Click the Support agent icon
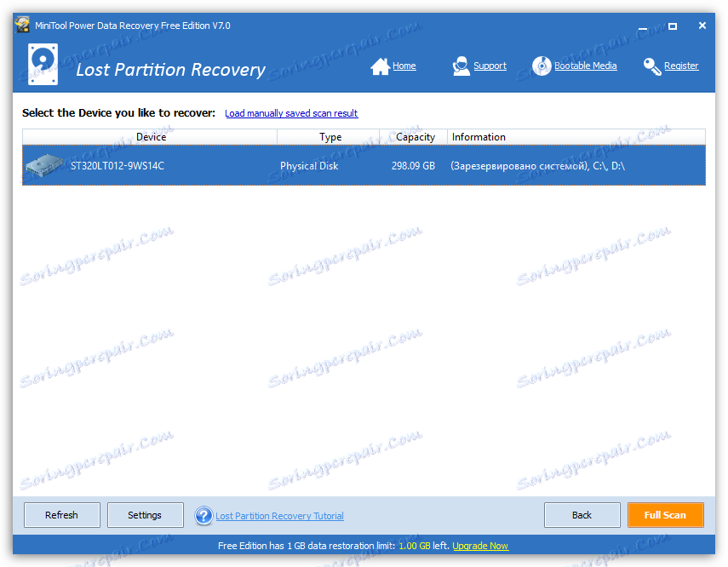The width and height of the screenshot is (728, 567). tap(461, 66)
